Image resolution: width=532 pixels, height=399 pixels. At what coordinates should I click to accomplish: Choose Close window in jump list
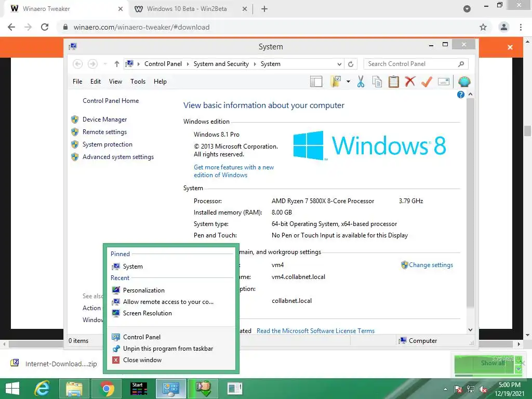171,360
